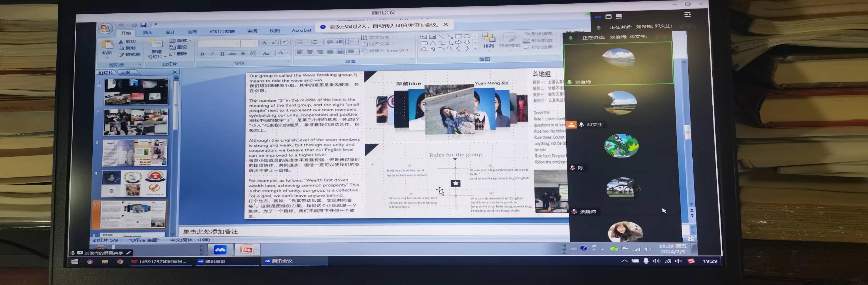
Task: Open Text Direction (文字方向) dropdown
Action: (377, 37)
